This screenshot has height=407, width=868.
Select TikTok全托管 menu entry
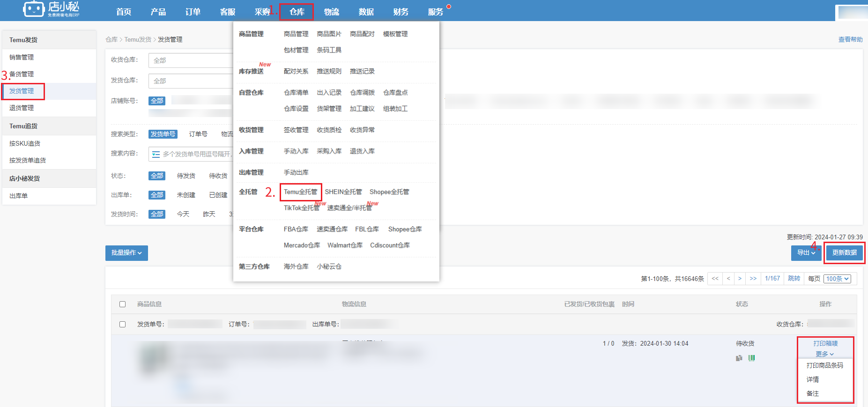point(302,208)
